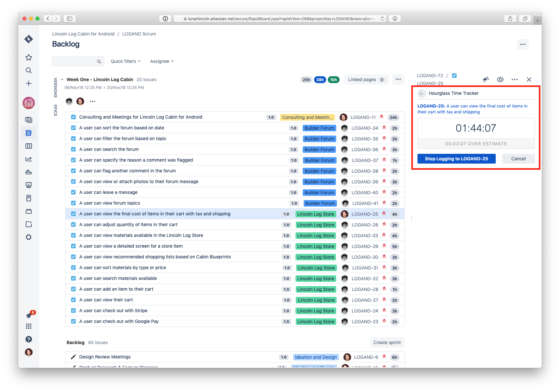Image resolution: width=560 pixels, height=392 pixels.
Task: Show more assignee avatars ellipsis
Action: point(93,101)
